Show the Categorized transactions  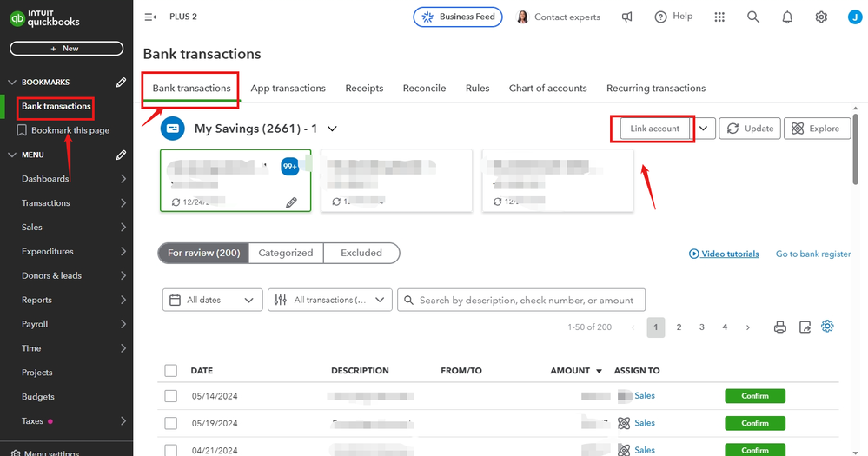(286, 253)
